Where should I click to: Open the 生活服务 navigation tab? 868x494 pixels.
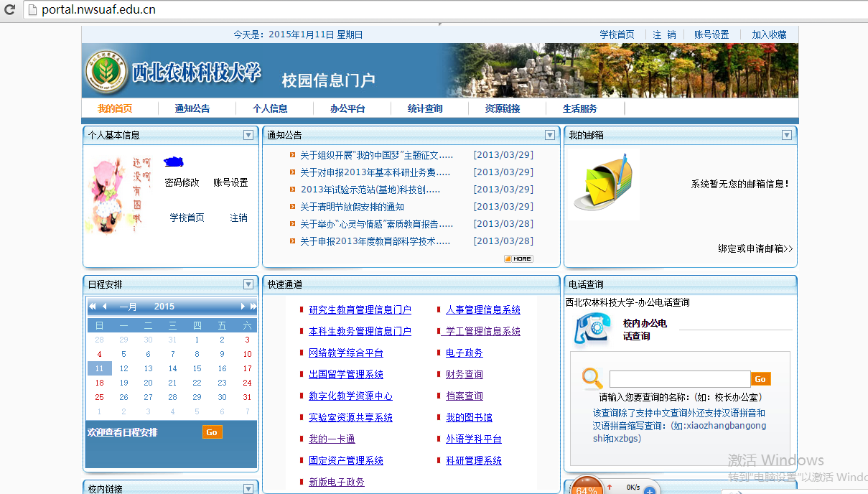tap(580, 108)
